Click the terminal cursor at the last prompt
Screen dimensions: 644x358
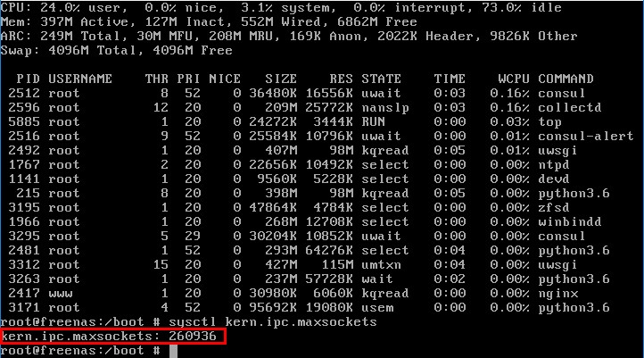(173, 351)
